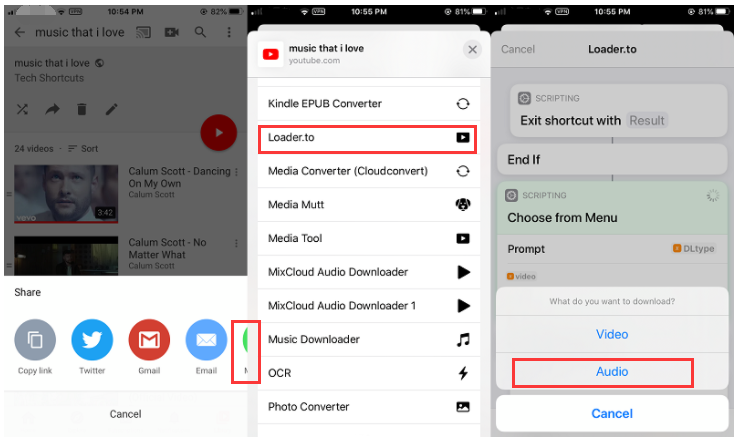Image resolution: width=741 pixels, height=445 pixels.
Task: Choose the Gmail icon in share sheet
Action: (149, 340)
